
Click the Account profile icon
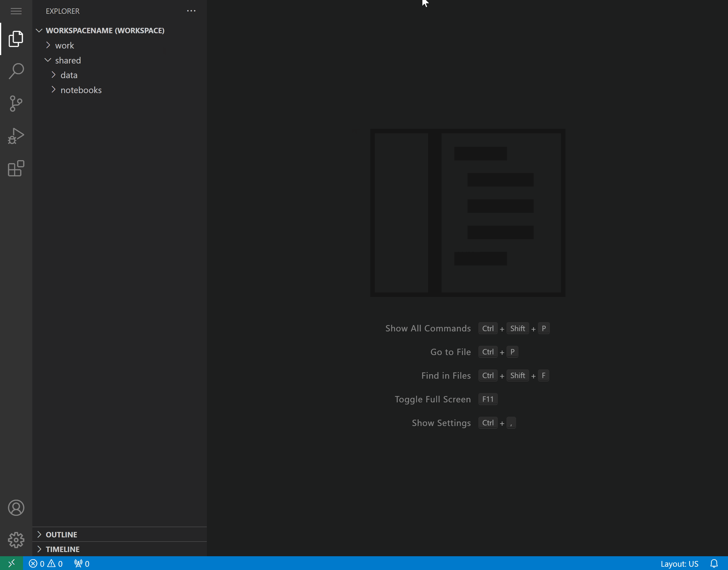tap(16, 507)
